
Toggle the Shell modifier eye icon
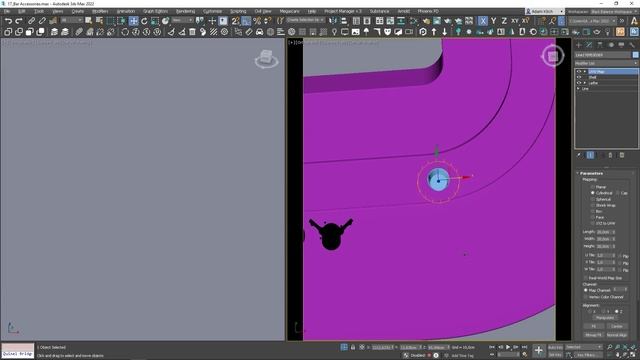579,77
